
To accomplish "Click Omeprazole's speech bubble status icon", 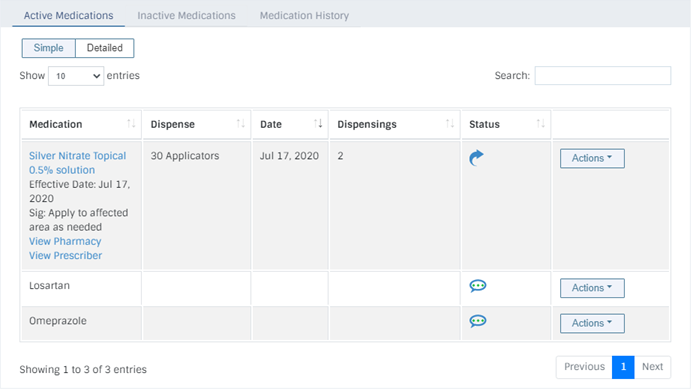I will [478, 321].
